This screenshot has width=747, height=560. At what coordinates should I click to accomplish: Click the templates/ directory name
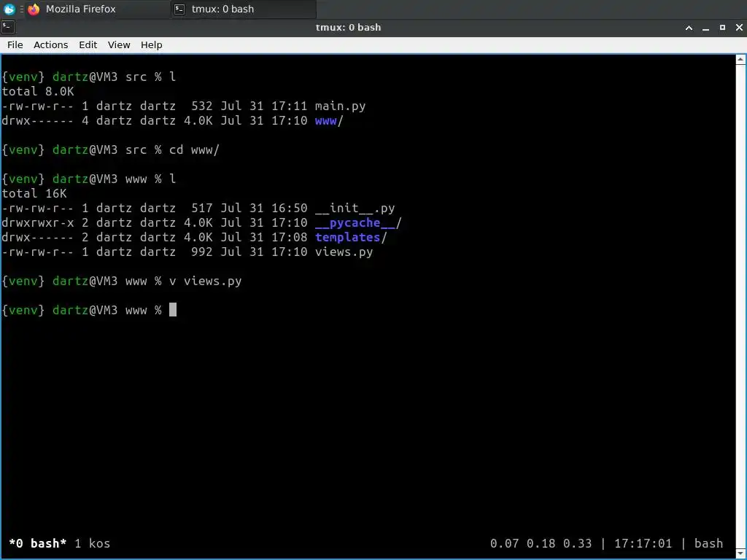click(351, 237)
